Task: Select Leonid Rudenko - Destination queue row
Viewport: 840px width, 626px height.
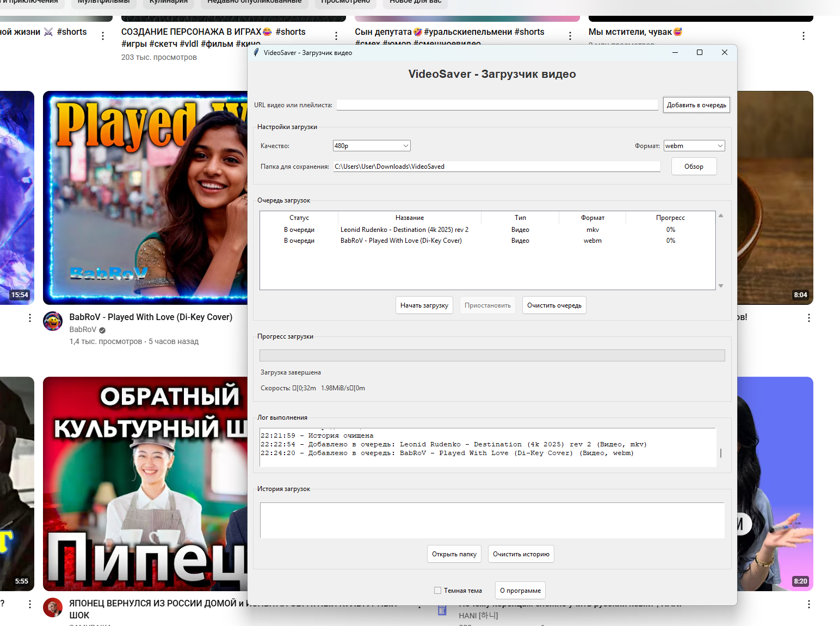Action: click(487, 230)
